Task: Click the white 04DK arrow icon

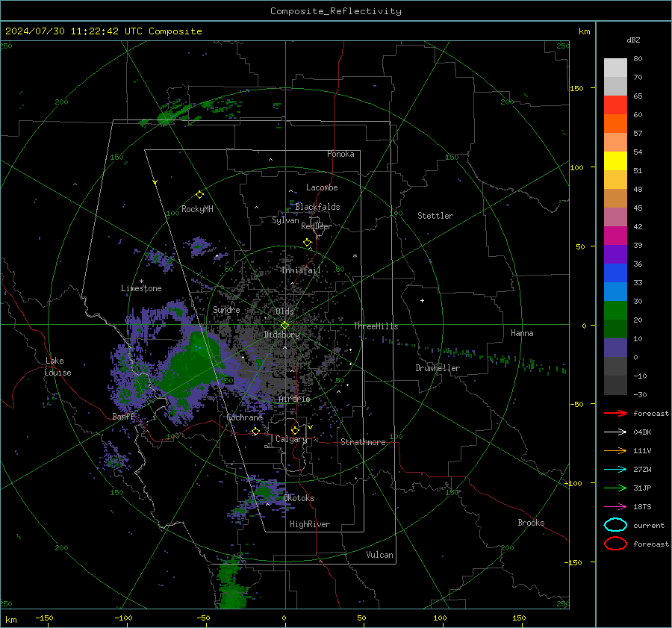Action: coord(615,432)
